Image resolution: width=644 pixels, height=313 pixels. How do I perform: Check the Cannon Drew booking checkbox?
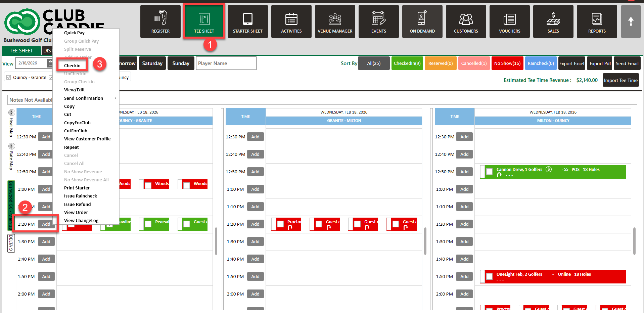pos(490,172)
